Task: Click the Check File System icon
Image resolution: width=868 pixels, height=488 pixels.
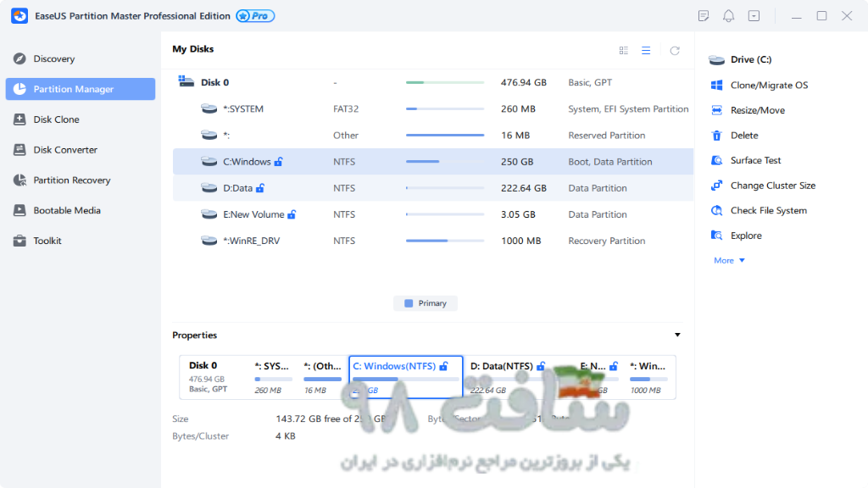Action: pyautogui.click(x=716, y=210)
